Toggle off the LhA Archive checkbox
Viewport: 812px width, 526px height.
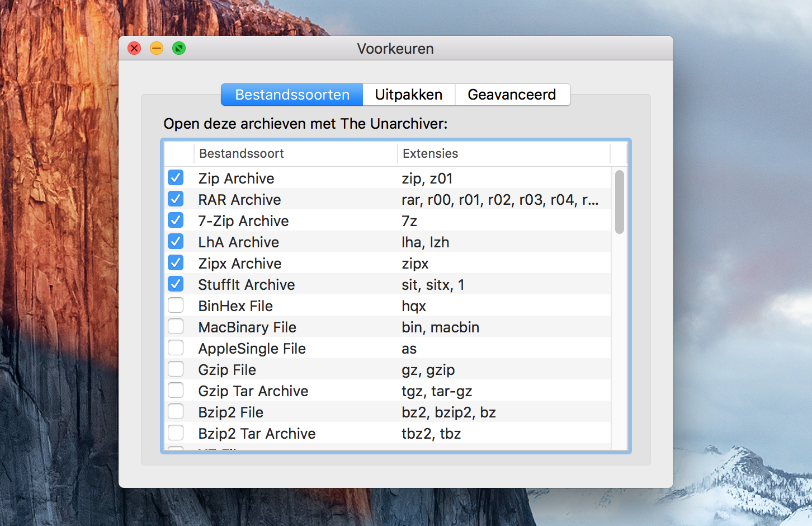(x=176, y=242)
